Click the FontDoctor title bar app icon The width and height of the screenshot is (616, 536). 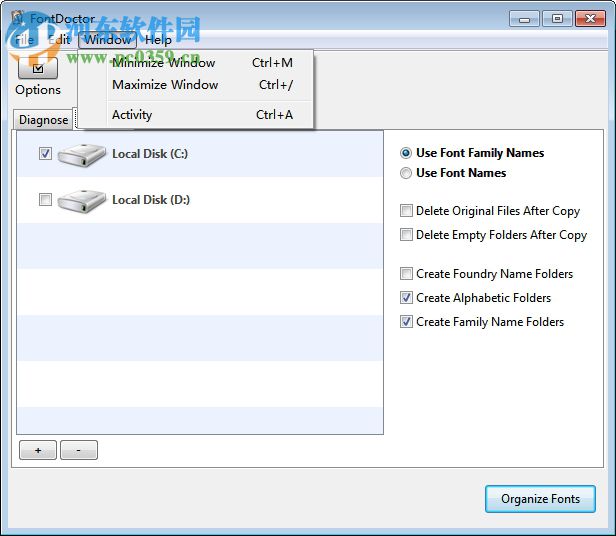[17, 18]
